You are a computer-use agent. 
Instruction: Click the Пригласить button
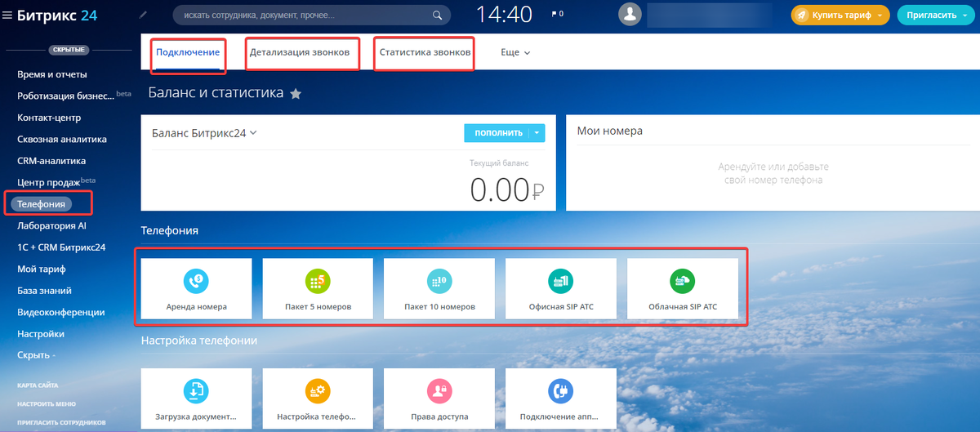point(938,15)
